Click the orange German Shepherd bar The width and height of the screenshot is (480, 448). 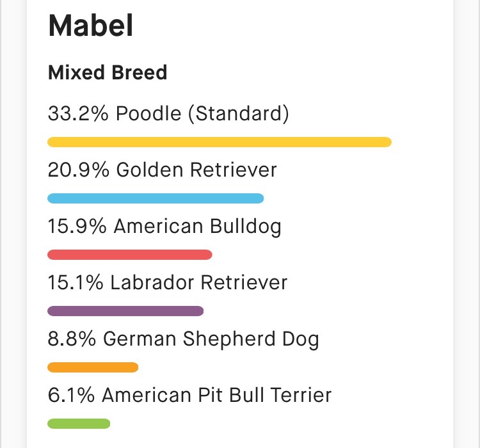click(x=93, y=367)
